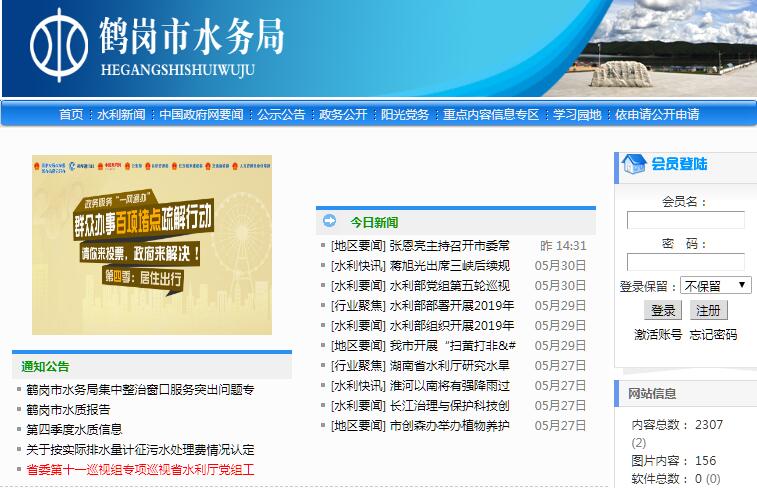This screenshot has width=757, height=488.
Task: Click the member login house icon
Action: (633, 164)
